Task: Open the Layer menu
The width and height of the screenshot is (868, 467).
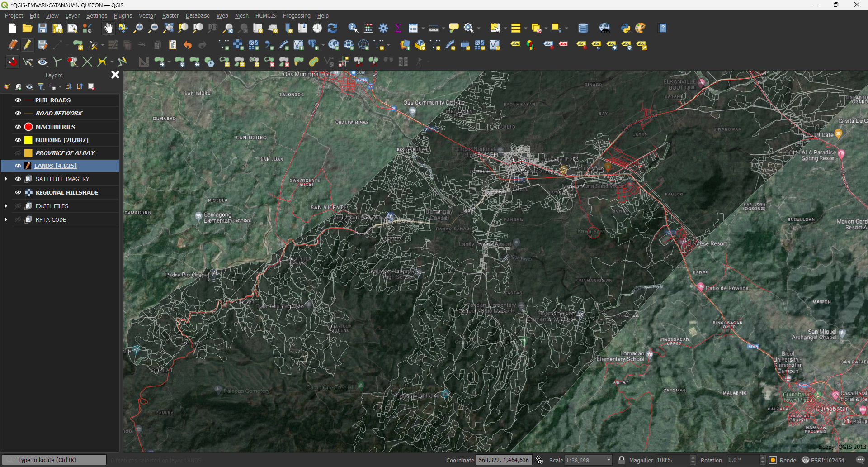Action: (x=72, y=15)
